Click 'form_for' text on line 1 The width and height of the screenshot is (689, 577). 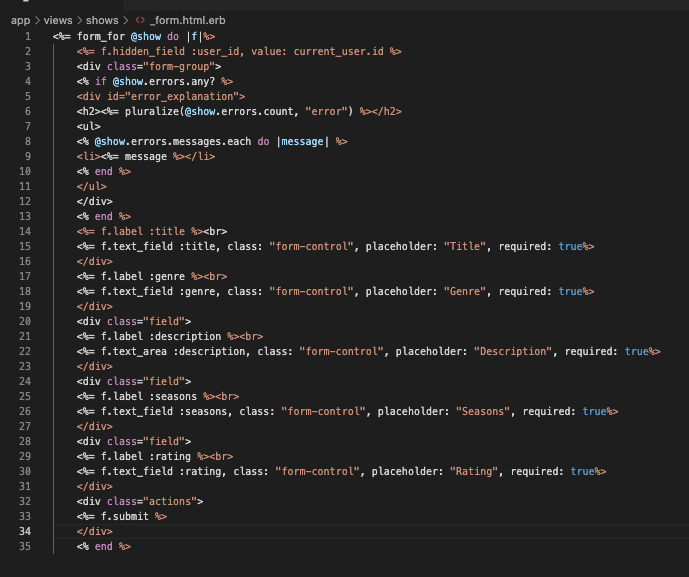click(x=101, y=36)
